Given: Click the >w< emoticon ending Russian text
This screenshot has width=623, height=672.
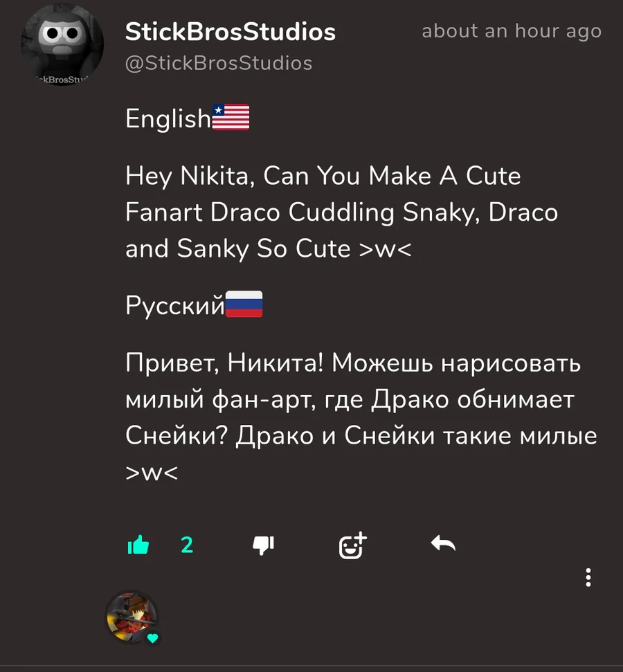Looking at the screenshot, I should click(152, 473).
